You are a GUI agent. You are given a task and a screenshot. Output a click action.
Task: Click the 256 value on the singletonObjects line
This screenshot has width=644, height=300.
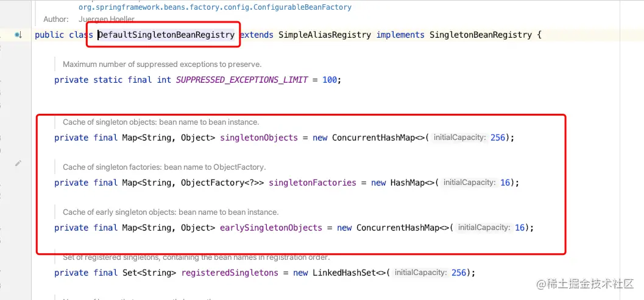498,138
